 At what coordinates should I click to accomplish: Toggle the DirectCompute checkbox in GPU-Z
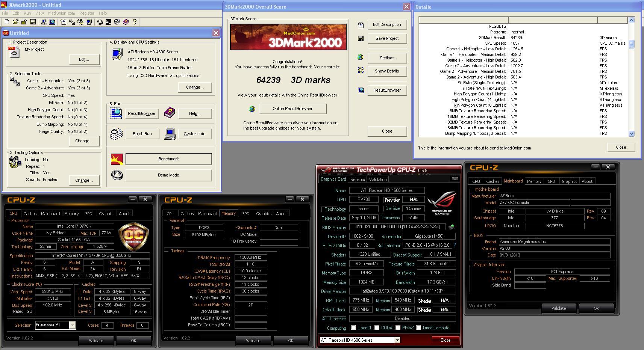pyautogui.click(x=418, y=328)
